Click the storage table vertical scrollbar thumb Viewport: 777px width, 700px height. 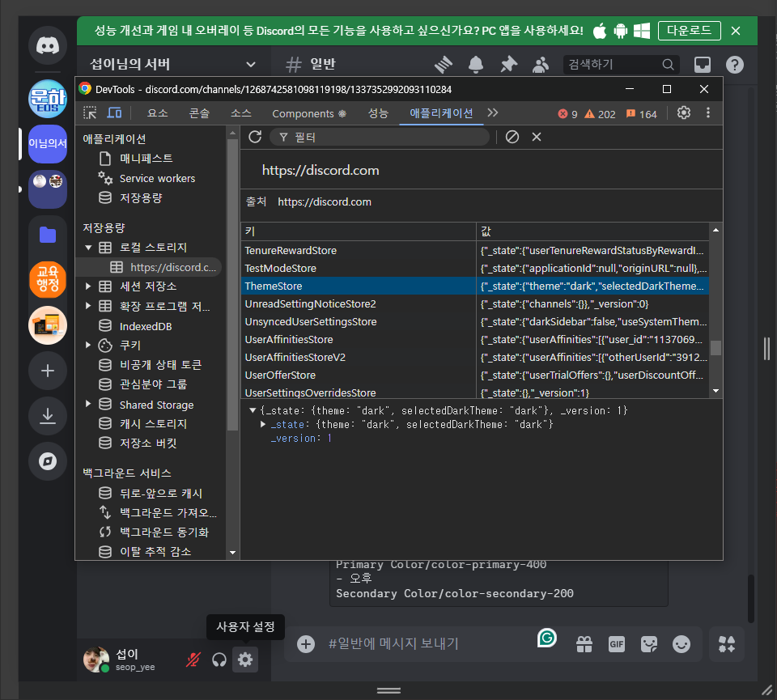(715, 348)
